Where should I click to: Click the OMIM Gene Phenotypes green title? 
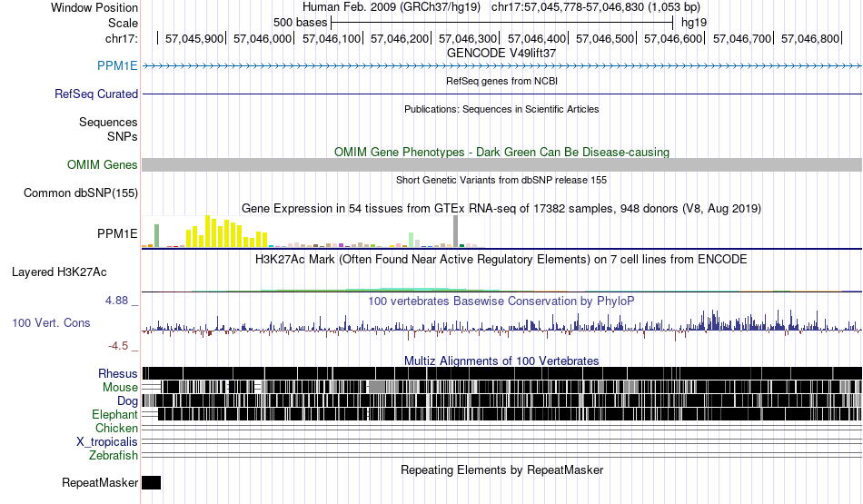[501, 152]
